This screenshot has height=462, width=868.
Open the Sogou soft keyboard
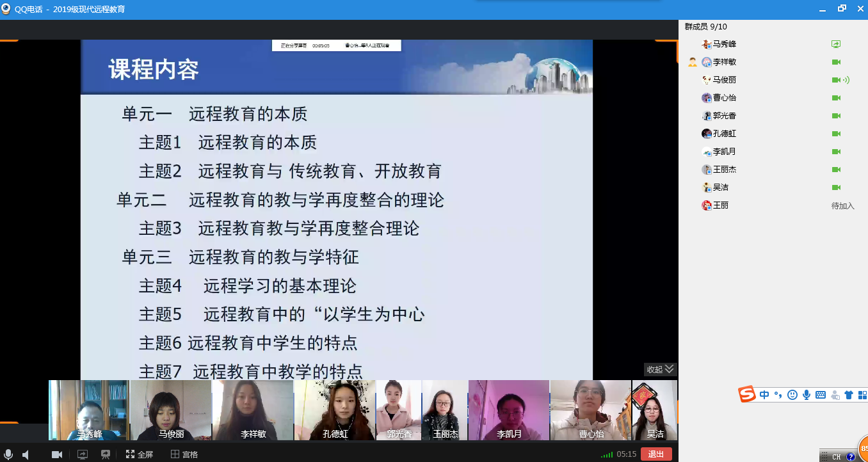tap(820, 395)
